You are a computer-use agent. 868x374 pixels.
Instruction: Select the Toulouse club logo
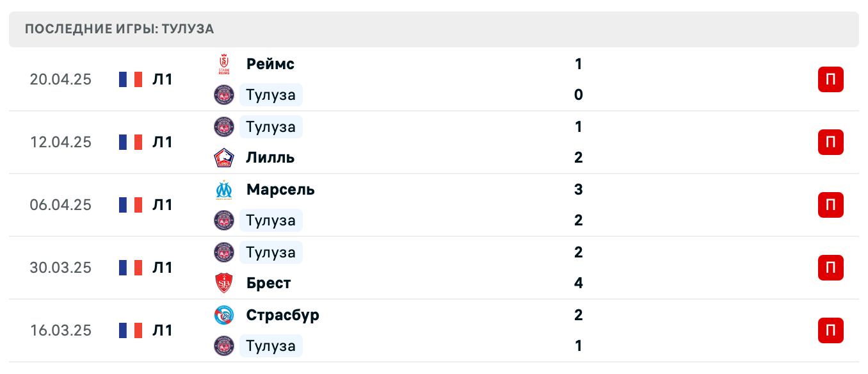[223, 95]
